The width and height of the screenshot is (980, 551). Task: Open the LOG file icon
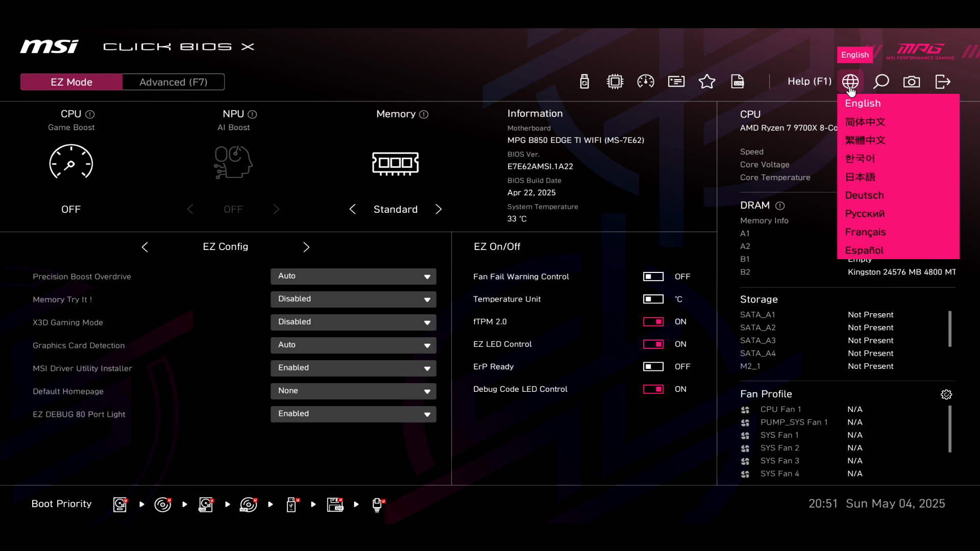(738, 82)
